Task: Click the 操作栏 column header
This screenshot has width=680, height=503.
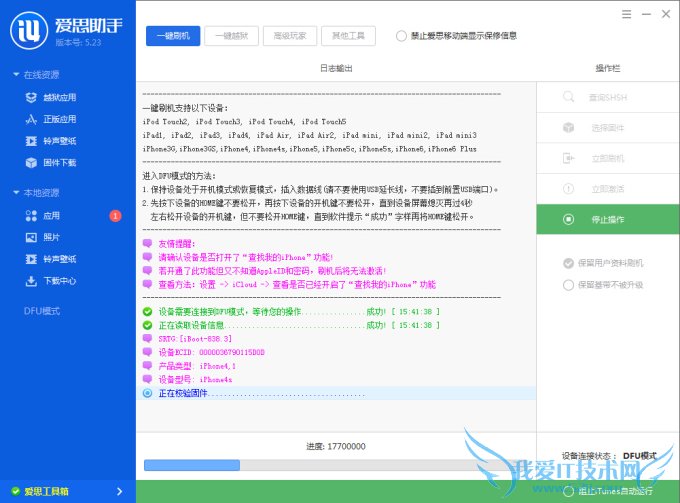Action: tap(608, 68)
